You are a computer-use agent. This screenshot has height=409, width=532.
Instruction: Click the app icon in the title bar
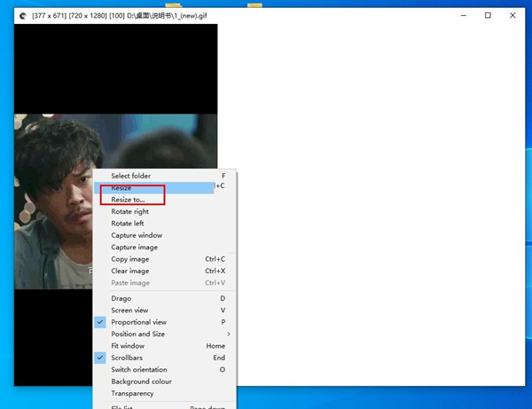pos(22,15)
